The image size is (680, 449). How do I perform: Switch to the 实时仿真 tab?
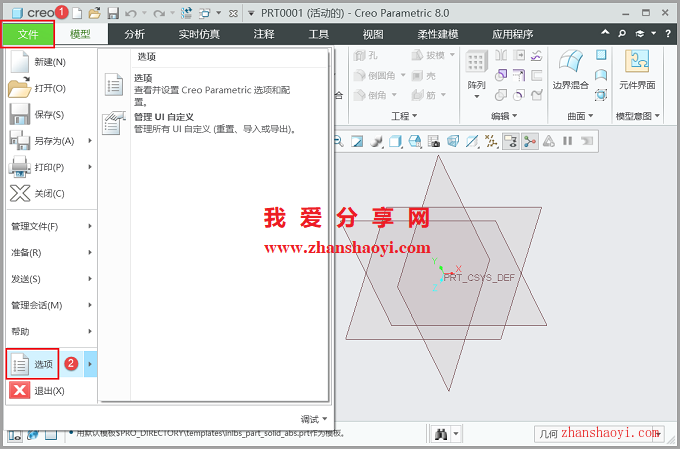[199, 34]
